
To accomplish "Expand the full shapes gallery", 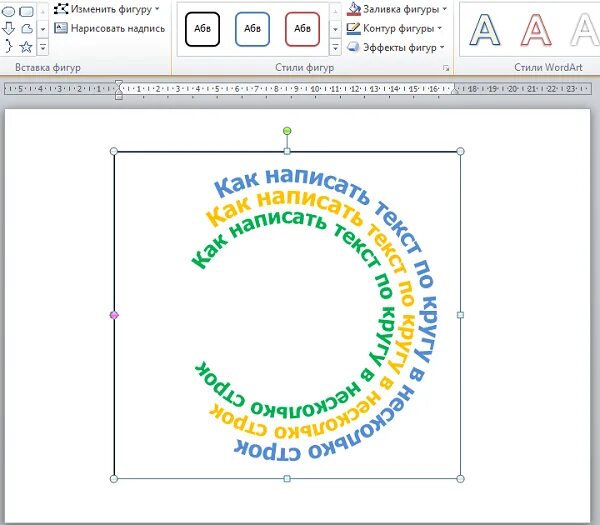I will tap(43, 47).
